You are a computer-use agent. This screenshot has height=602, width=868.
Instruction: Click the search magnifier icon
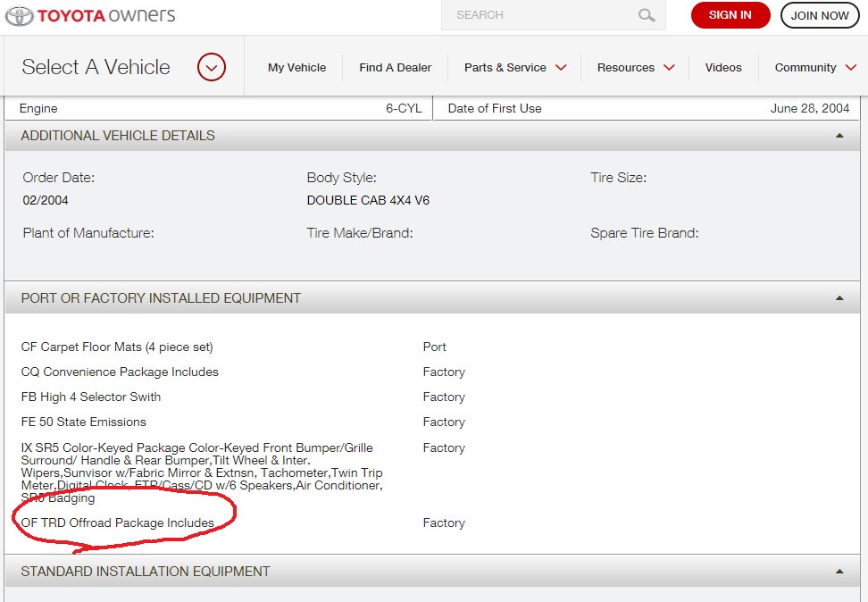[646, 15]
